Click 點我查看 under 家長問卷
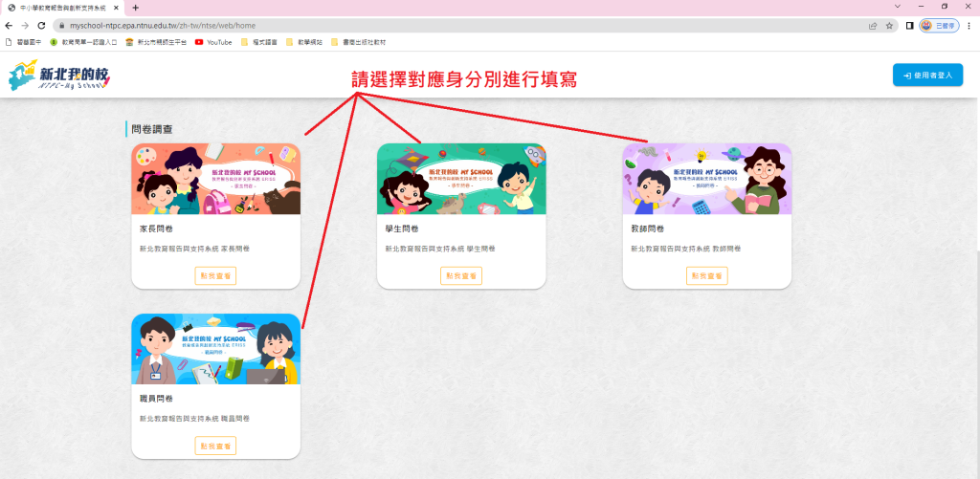Screen dimensions: 980x479 [215, 275]
